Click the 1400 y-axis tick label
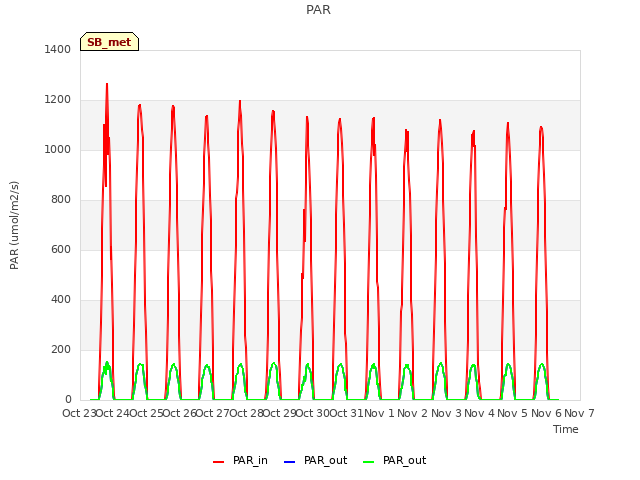Viewport: 640px width, 480px height. click(x=58, y=49)
